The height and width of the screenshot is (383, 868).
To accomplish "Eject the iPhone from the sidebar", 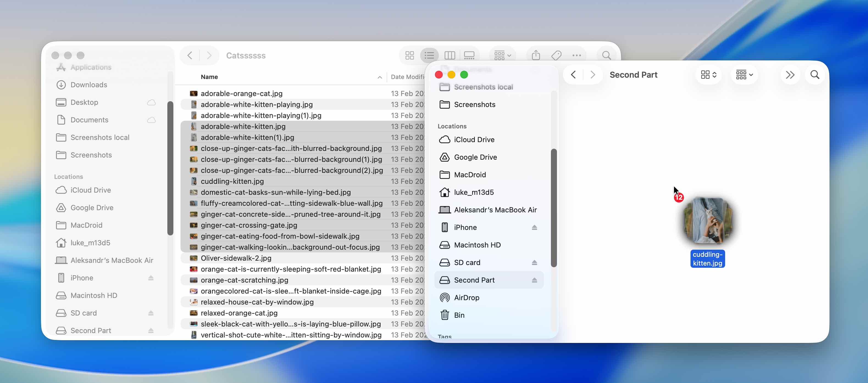I will [x=535, y=227].
